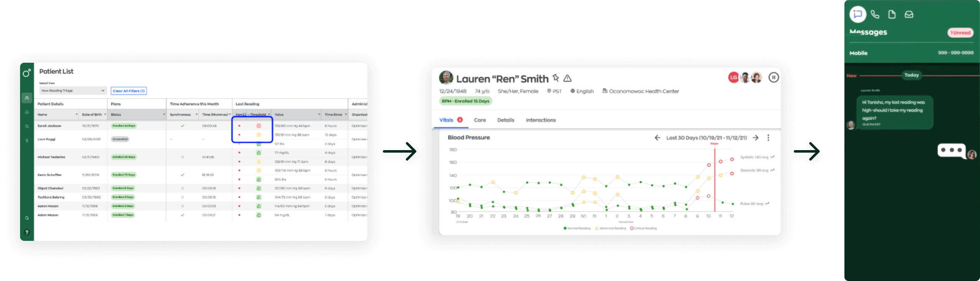Expand the Status column filter arrow

(164, 115)
